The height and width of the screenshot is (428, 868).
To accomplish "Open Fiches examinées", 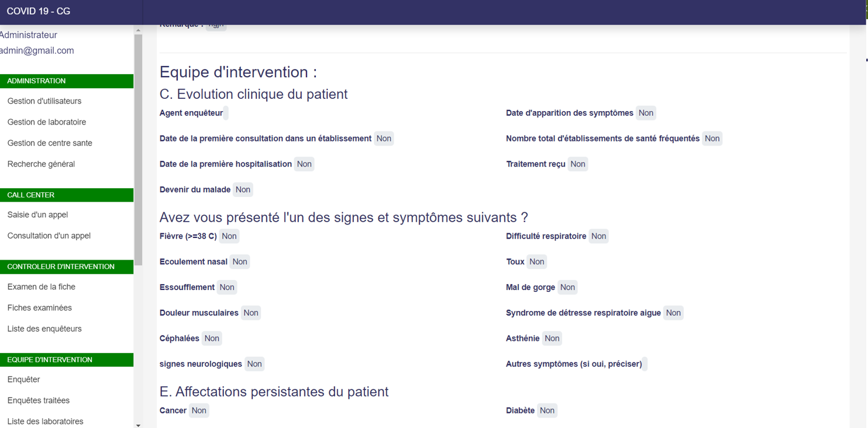I will pyautogui.click(x=39, y=308).
